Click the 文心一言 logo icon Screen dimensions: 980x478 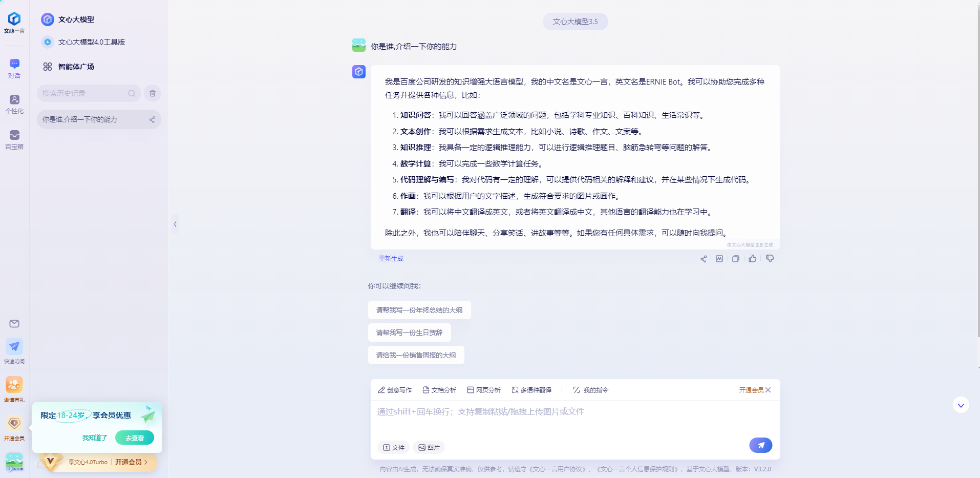coord(14,19)
